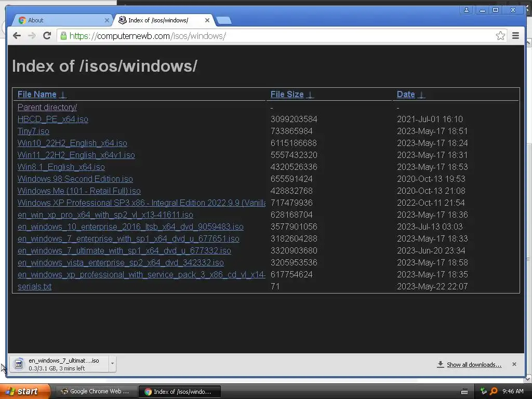Download Win11_22H2_English_x64v1.iso
Viewport: 532px width, 399px height.
click(76, 155)
